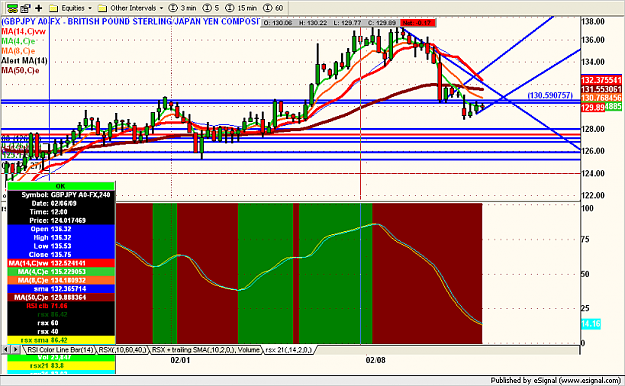Click the green link-windows toolbar icon
This screenshot has height=386, width=625.
[x=12, y=8]
